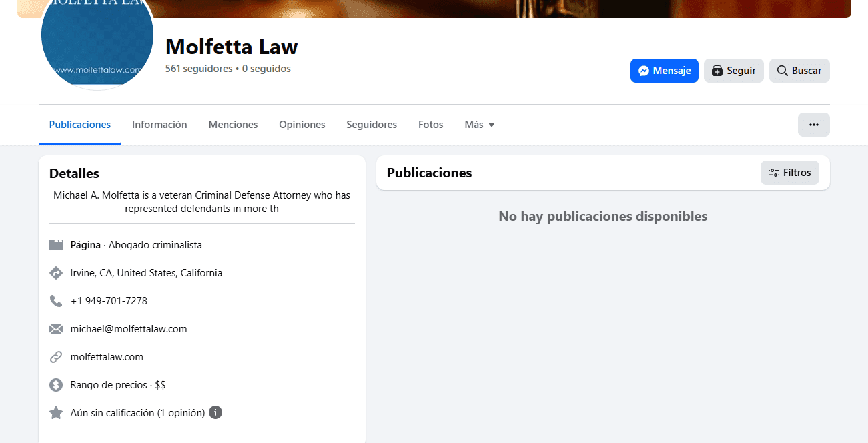Switch to the Información tab
This screenshot has width=868, height=443.
pos(159,125)
